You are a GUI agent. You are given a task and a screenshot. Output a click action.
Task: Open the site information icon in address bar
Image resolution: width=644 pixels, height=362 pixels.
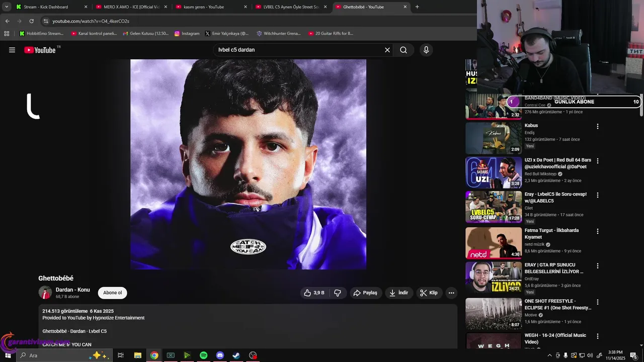click(x=46, y=21)
